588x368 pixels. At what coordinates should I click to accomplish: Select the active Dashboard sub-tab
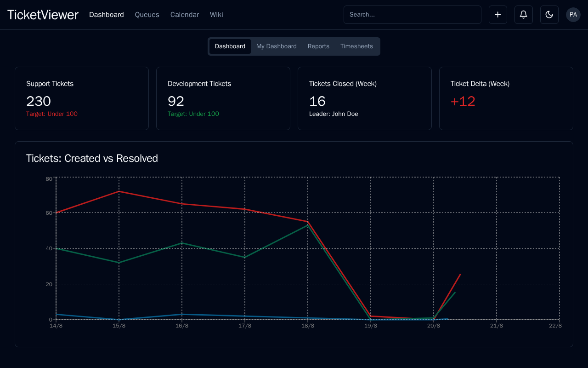[230, 46]
